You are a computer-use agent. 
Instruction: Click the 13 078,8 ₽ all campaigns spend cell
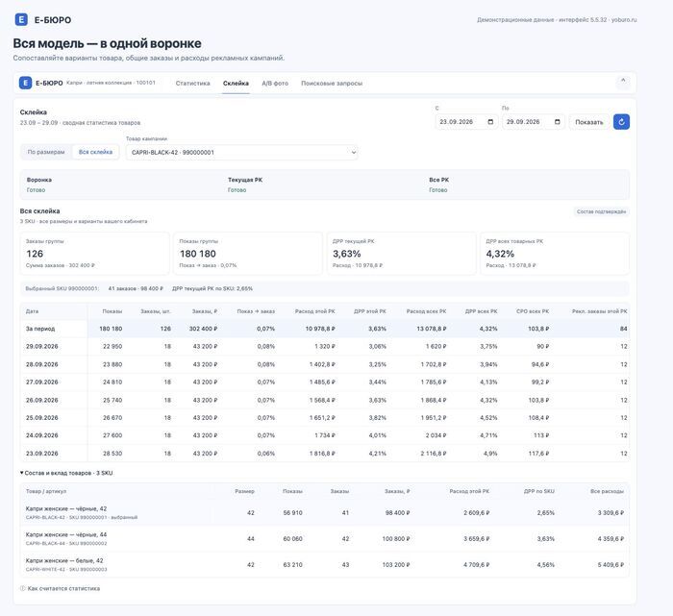[432, 329]
